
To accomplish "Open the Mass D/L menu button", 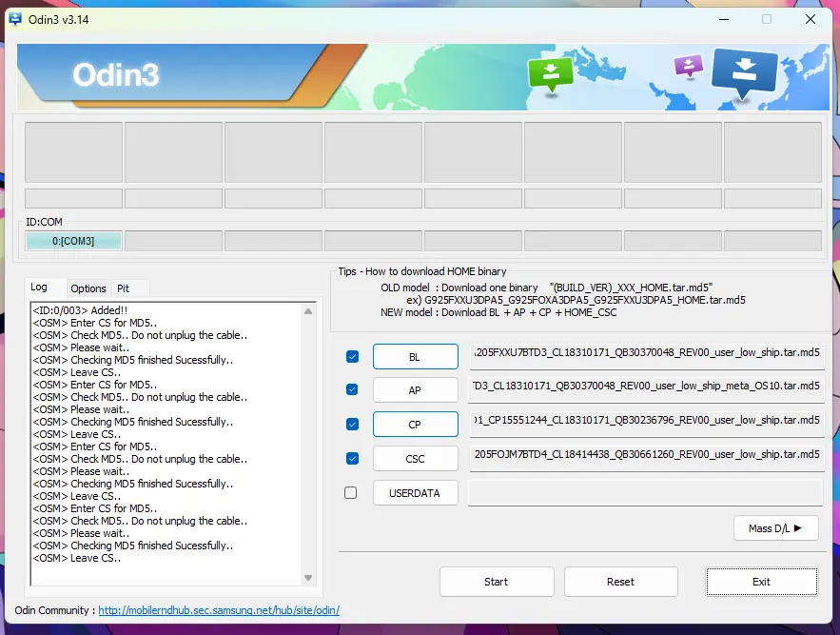I will [775, 528].
